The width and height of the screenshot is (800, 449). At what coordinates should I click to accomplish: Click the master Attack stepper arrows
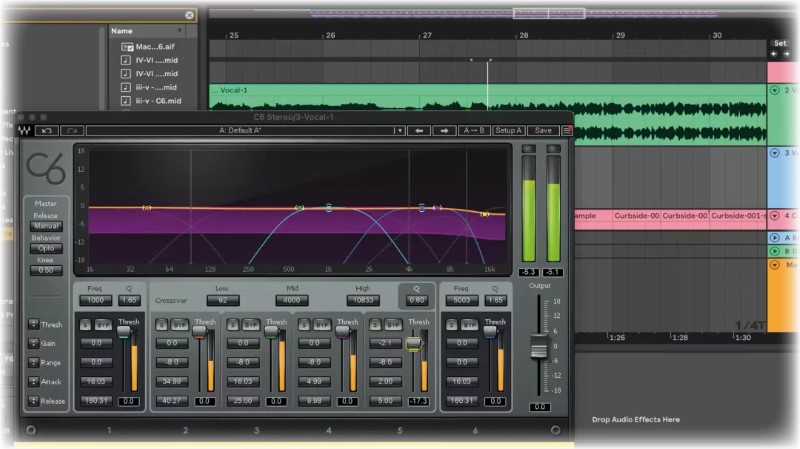[33, 381]
